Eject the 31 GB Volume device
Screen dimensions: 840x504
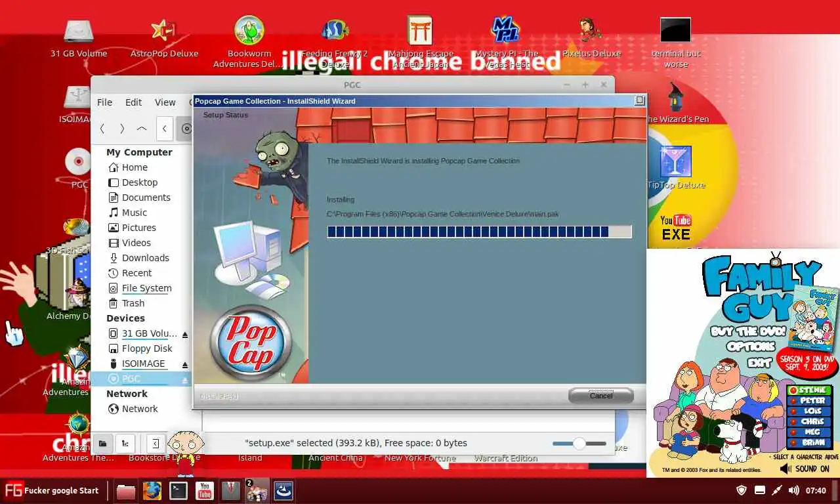click(185, 335)
